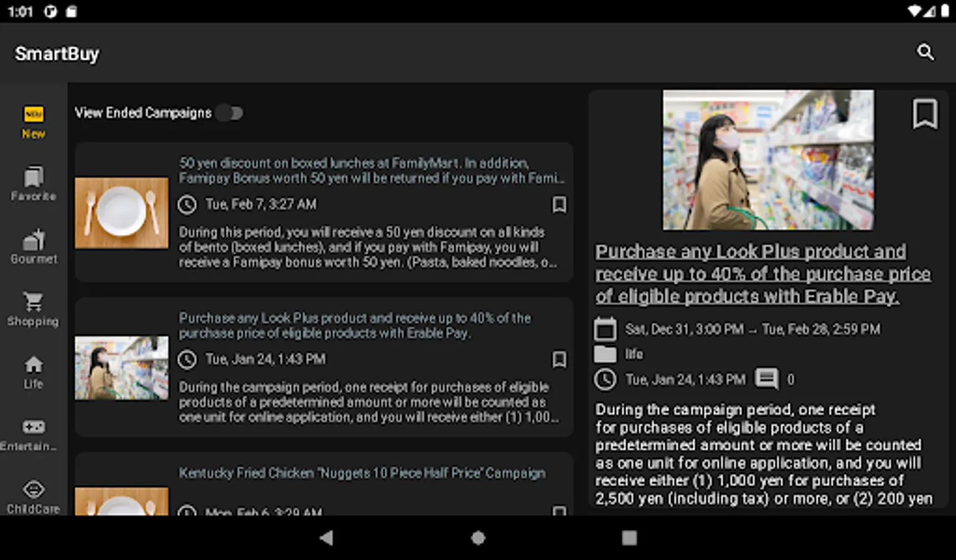Click the 'Tue, Feb 7, 3:27 AM' timestamp

tap(261, 204)
